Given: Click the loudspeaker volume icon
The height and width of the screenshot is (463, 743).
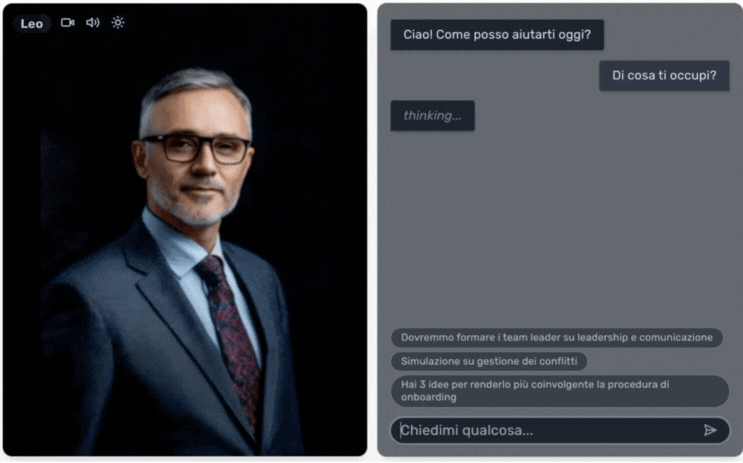Looking at the screenshot, I should 93,23.
